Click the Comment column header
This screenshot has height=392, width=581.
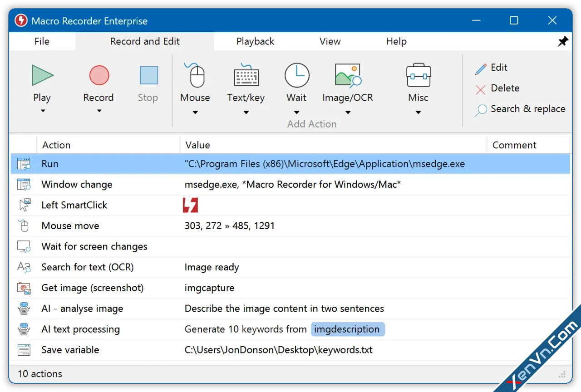pos(528,145)
